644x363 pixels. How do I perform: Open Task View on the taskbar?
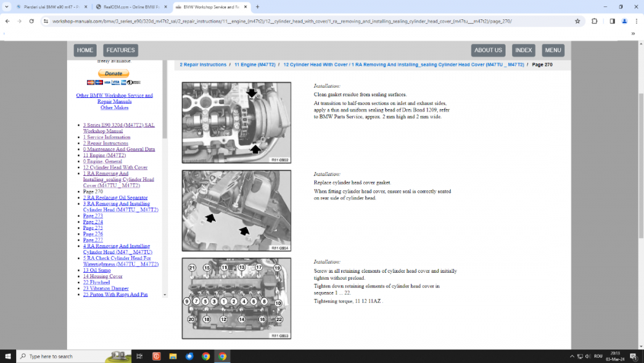pos(139,356)
